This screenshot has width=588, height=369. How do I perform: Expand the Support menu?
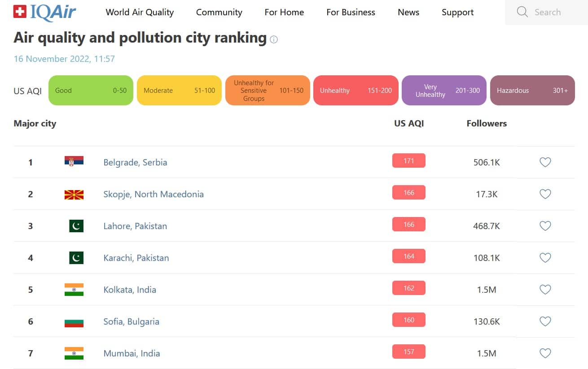[x=457, y=13]
